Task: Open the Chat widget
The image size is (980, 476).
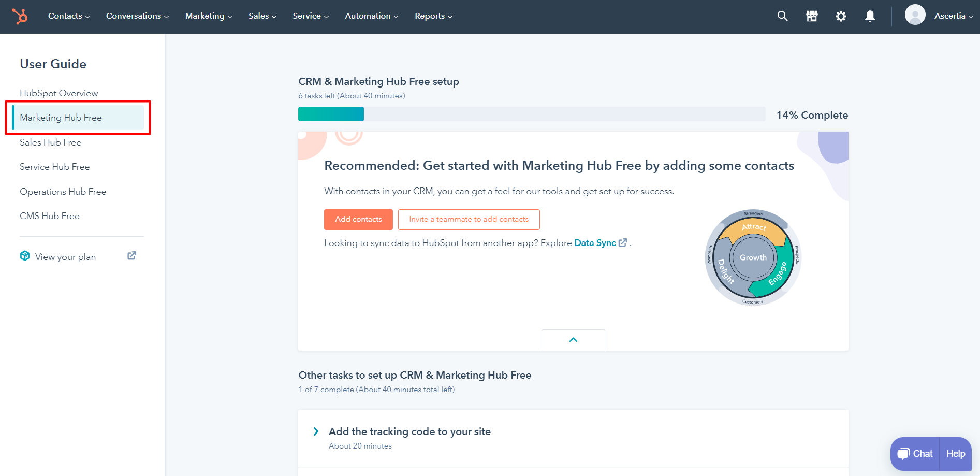Action: point(915,454)
